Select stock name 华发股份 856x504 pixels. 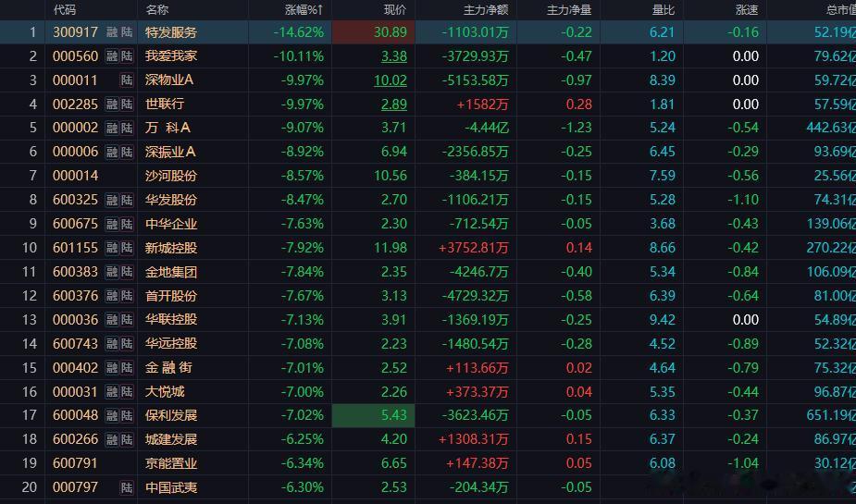171,200
